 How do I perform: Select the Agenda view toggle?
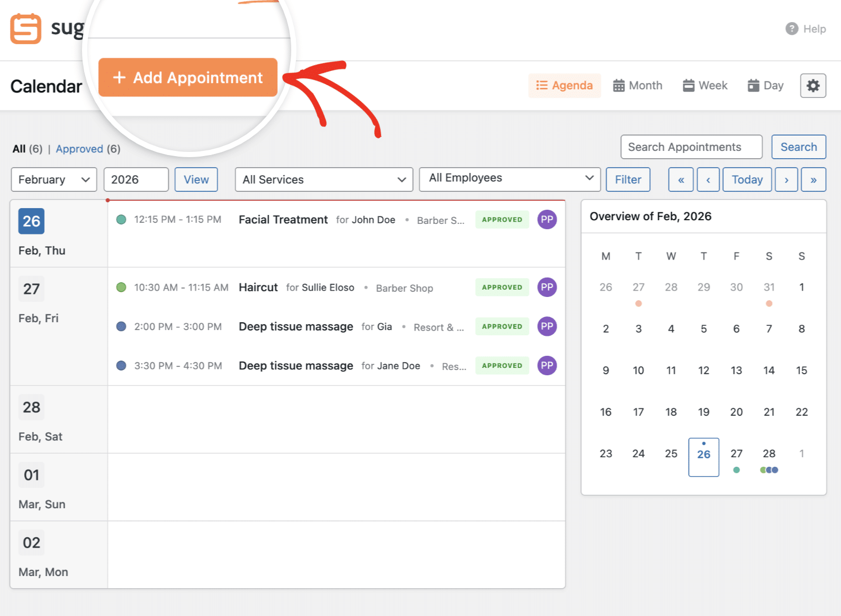(565, 85)
